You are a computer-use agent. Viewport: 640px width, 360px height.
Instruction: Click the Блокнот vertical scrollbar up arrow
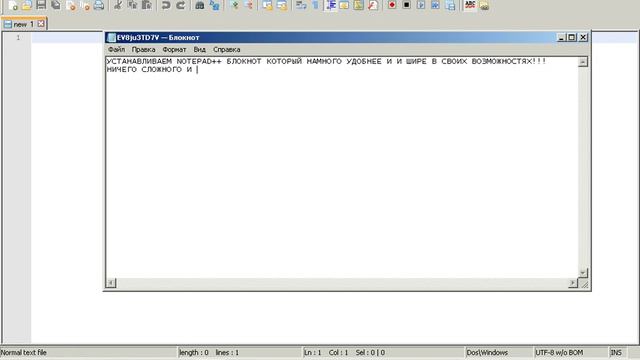[x=583, y=62]
